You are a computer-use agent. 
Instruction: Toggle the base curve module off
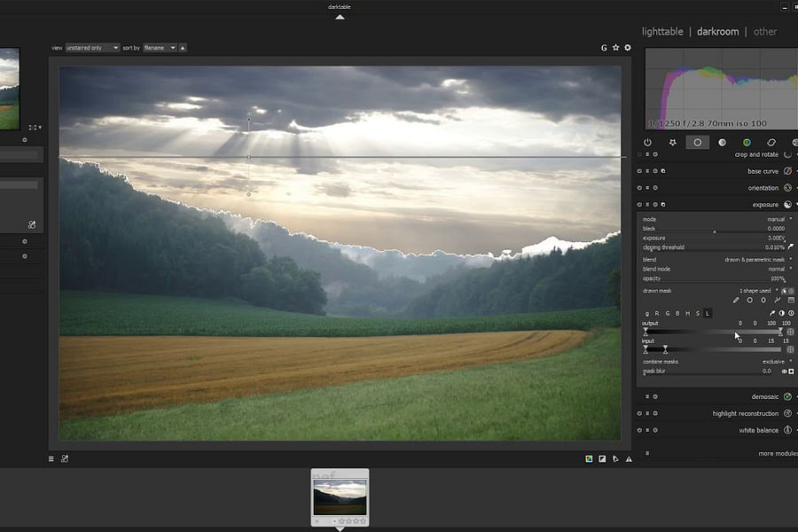pyautogui.click(x=640, y=170)
